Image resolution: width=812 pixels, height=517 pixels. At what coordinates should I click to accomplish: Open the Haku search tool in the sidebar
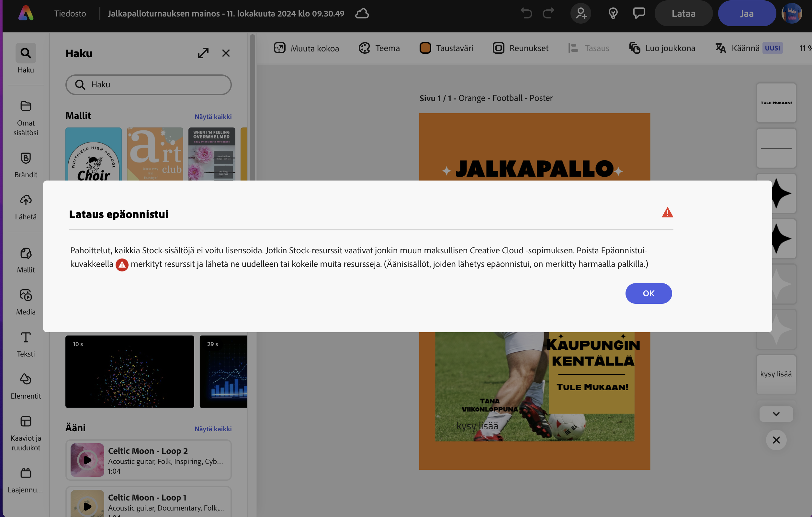(26, 53)
